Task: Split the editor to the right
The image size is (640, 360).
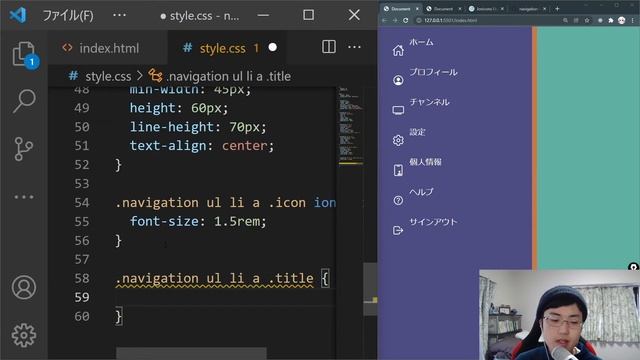Action: click(x=329, y=47)
